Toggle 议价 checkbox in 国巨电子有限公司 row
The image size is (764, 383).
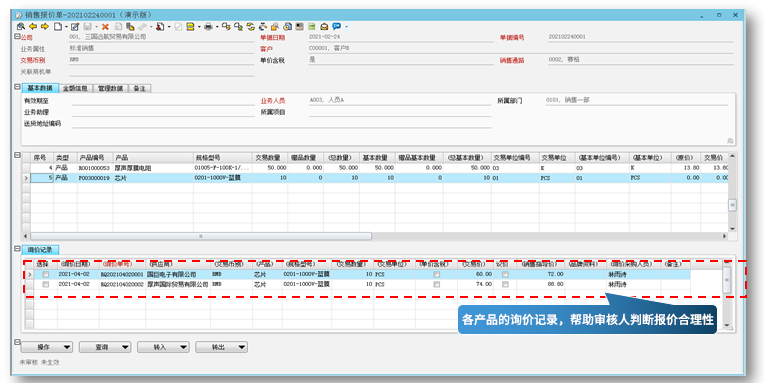pyautogui.click(x=505, y=274)
